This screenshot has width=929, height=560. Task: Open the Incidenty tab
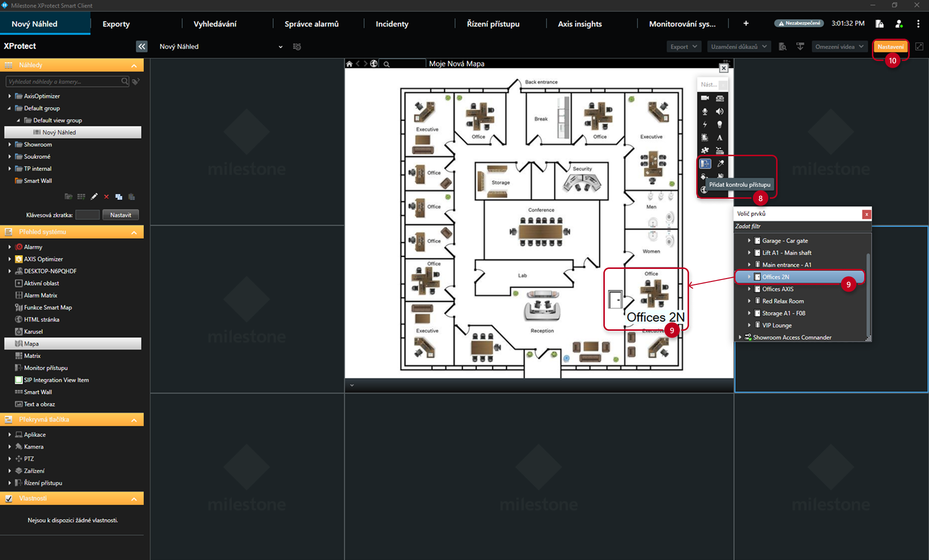click(392, 24)
